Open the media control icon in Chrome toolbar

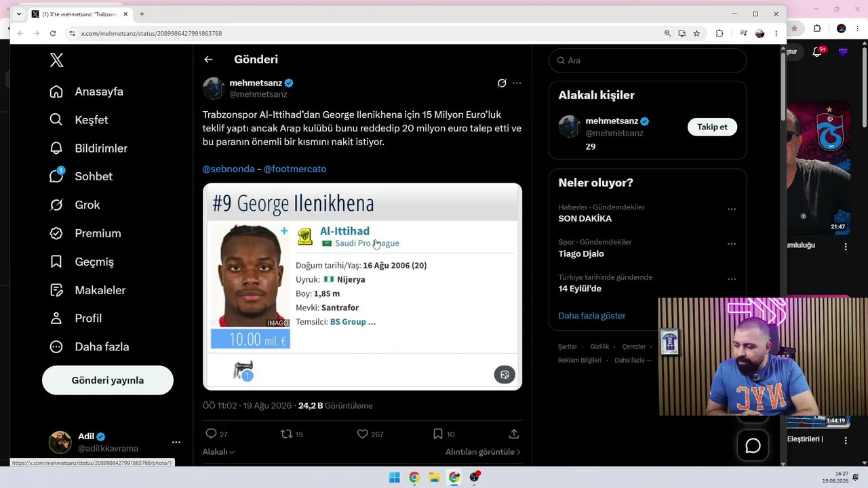click(x=744, y=33)
